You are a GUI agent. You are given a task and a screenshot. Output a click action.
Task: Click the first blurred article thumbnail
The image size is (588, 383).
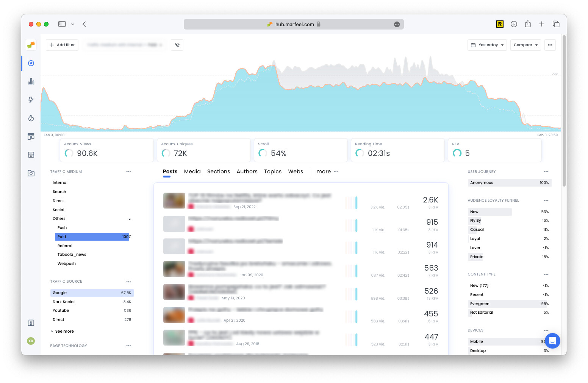coord(174,201)
